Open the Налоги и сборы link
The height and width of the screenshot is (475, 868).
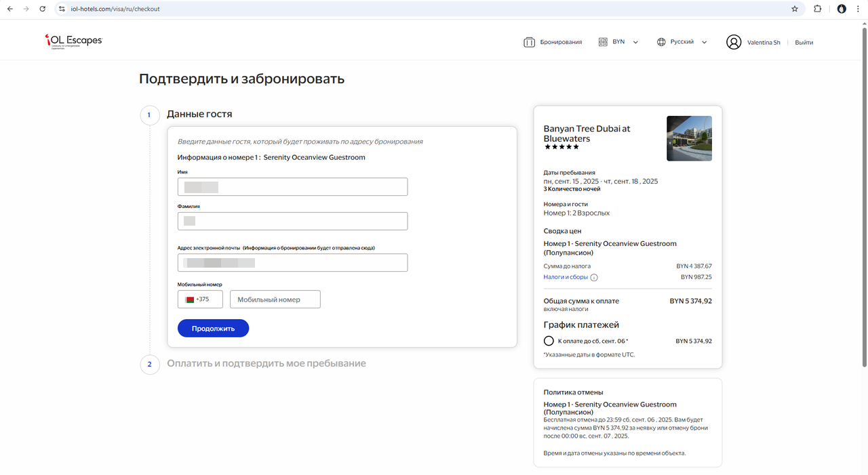tap(566, 277)
